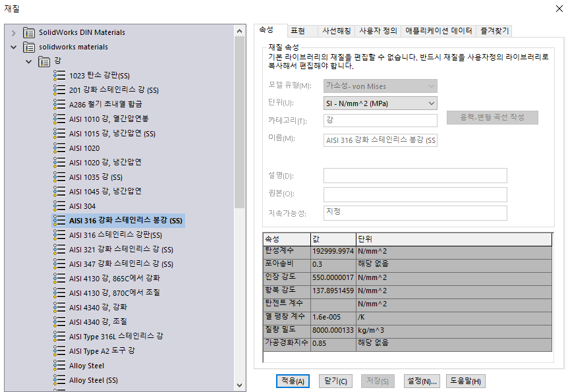Screen dimensions: 568x392
Task: Click the 저장(S) save button
Action: coord(378,381)
